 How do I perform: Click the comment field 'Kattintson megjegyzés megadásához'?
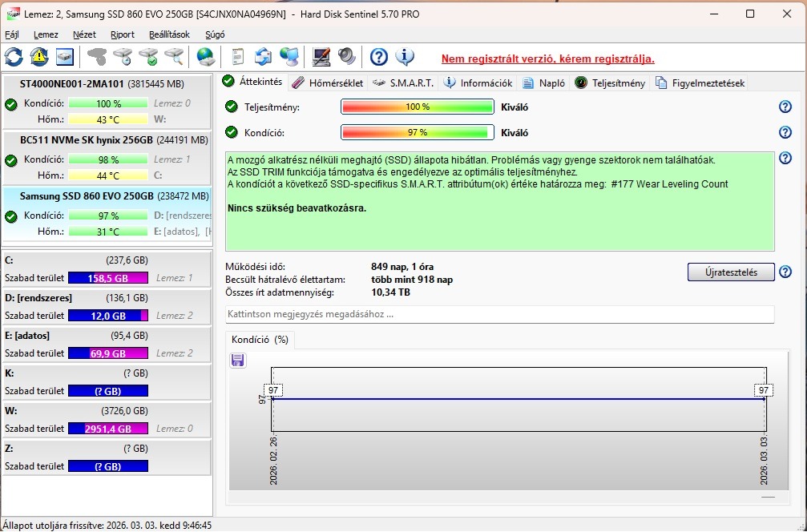(500, 314)
